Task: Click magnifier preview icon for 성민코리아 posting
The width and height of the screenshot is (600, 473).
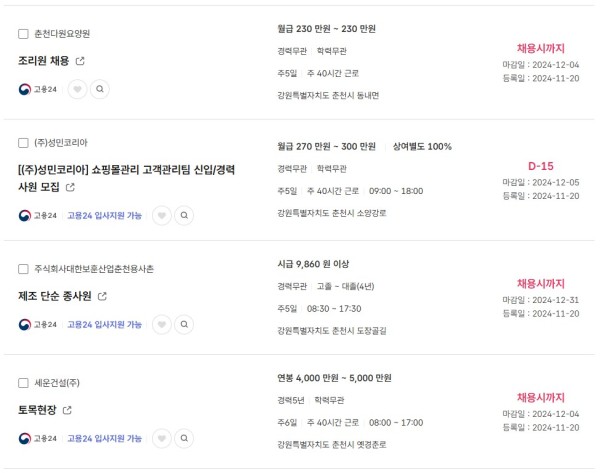Action: (x=184, y=215)
